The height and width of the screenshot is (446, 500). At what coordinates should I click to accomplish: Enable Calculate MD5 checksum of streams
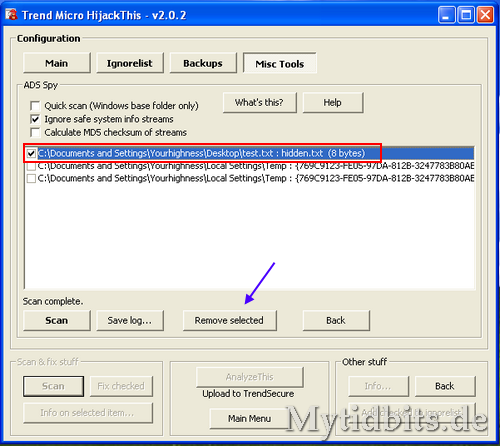[35, 133]
